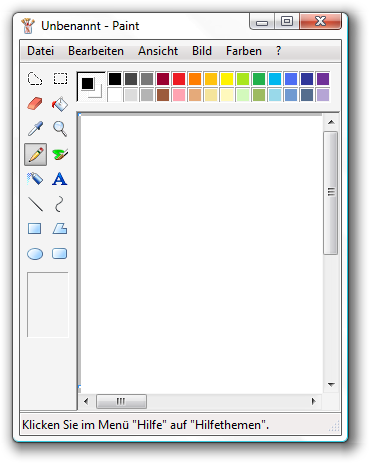The image size is (370, 464).
Task: Open the Bearbeiten menu
Action: point(96,51)
